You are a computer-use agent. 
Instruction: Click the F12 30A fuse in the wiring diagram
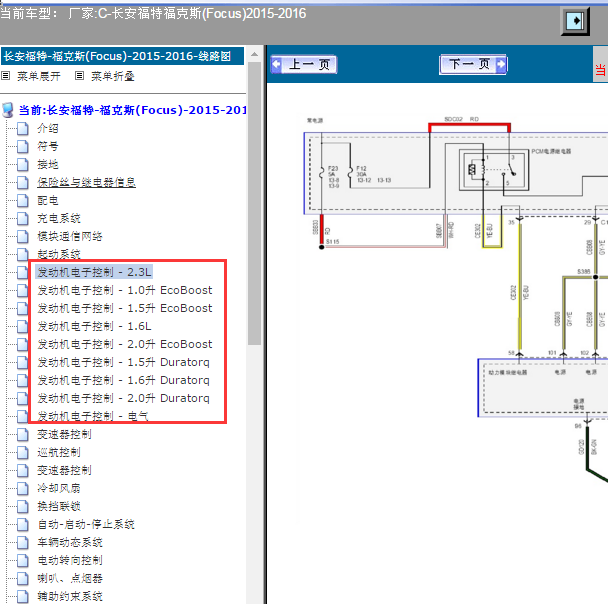click(351, 171)
